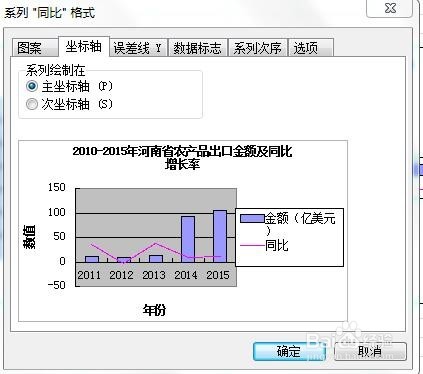Select the 坐标轴 tab
Image resolution: width=423 pixels, height=374 pixels.
(x=84, y=46)
